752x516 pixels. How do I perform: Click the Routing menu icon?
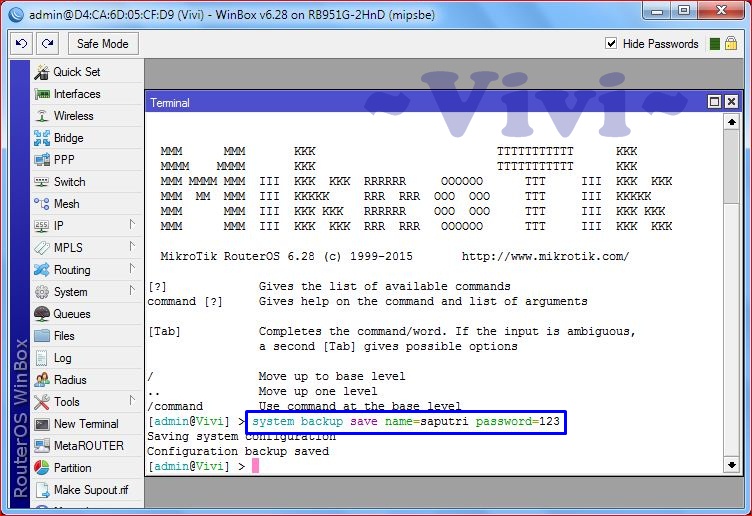pyautogui.click(x=42, y=270)
